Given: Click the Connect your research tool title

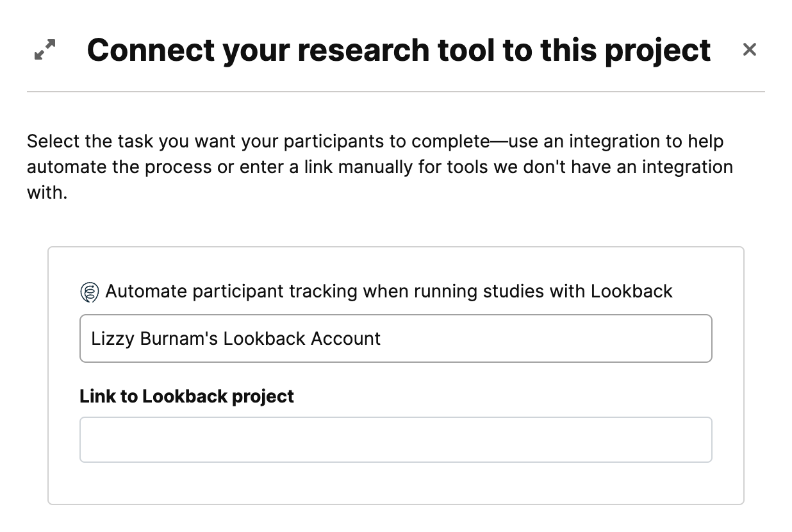Looking at the screenshot, I should pos(400,50).
